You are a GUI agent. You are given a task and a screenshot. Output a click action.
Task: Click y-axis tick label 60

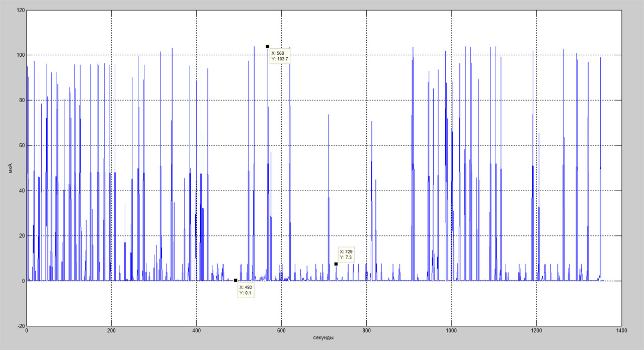coord(22,145)
